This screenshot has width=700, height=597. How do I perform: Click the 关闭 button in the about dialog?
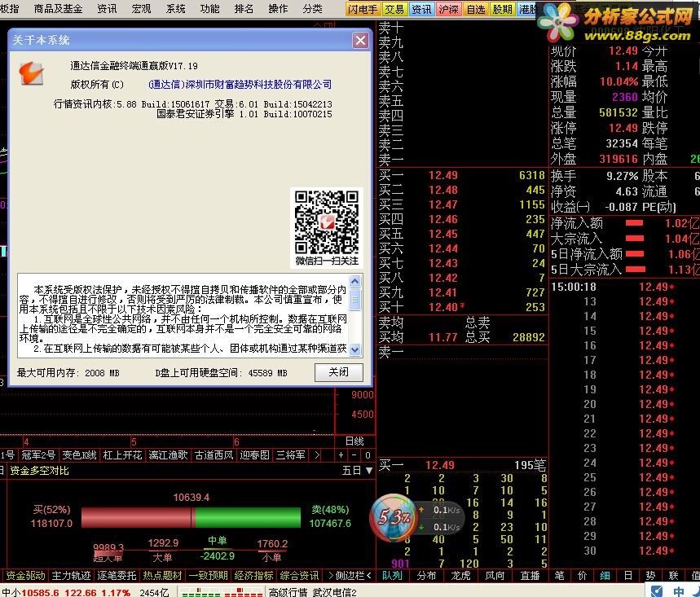point(339,372)
